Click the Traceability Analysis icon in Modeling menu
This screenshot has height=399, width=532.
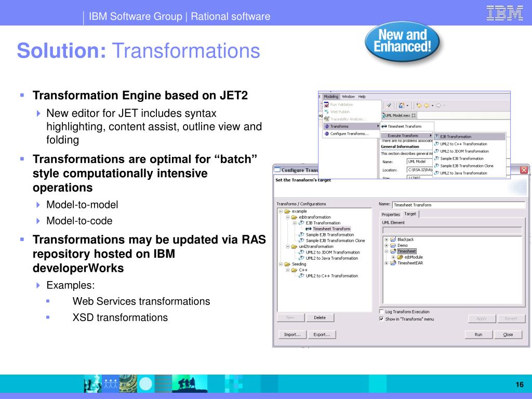[x=326, y=119]
